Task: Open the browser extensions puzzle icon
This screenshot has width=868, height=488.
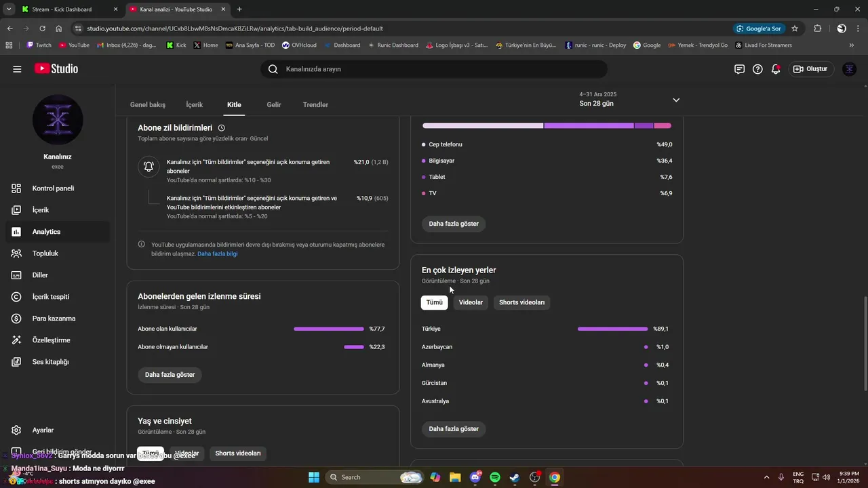Action: pos(817,28)
